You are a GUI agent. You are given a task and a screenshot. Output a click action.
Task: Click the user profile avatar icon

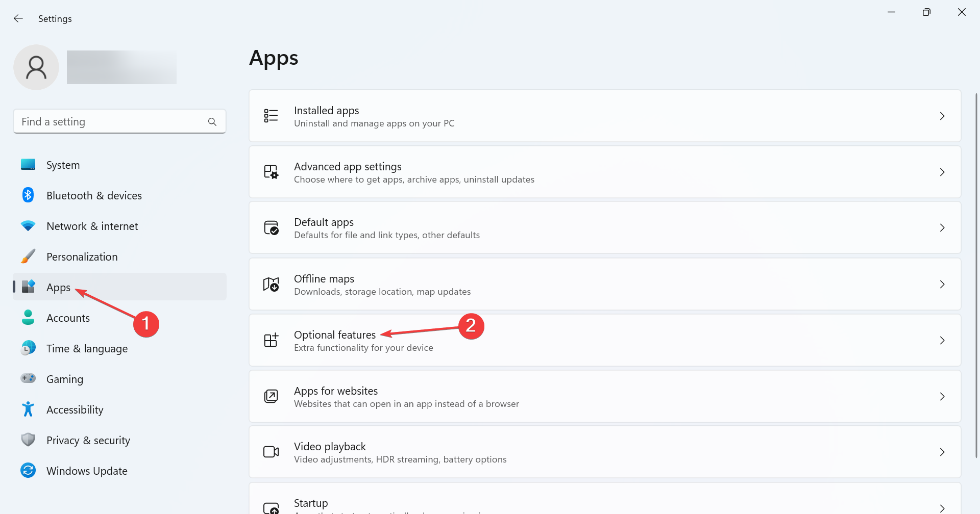click(x=36, y=67)
